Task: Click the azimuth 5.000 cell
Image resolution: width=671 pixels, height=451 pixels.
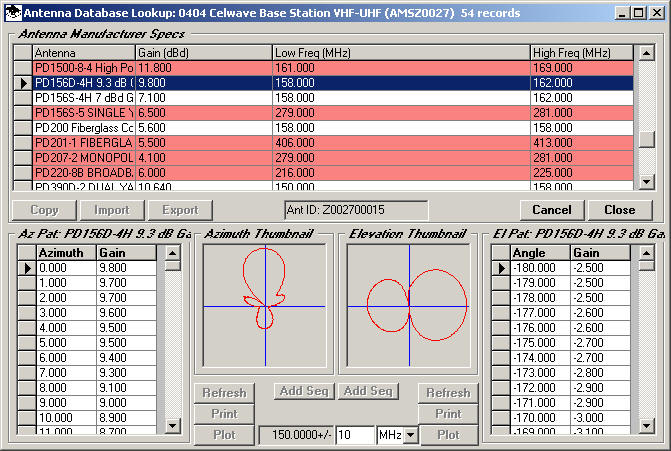Action: point(66,343)
